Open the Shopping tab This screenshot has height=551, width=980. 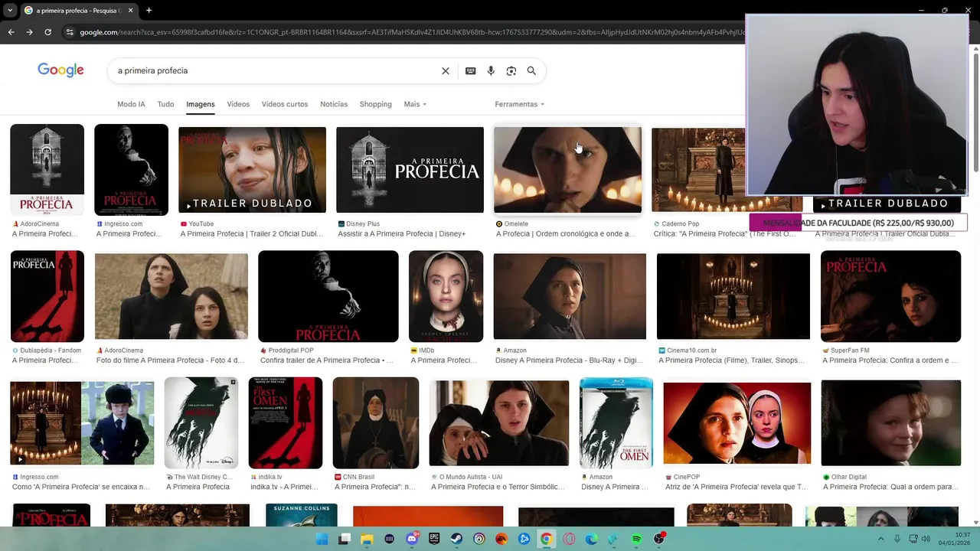(375, 104)
